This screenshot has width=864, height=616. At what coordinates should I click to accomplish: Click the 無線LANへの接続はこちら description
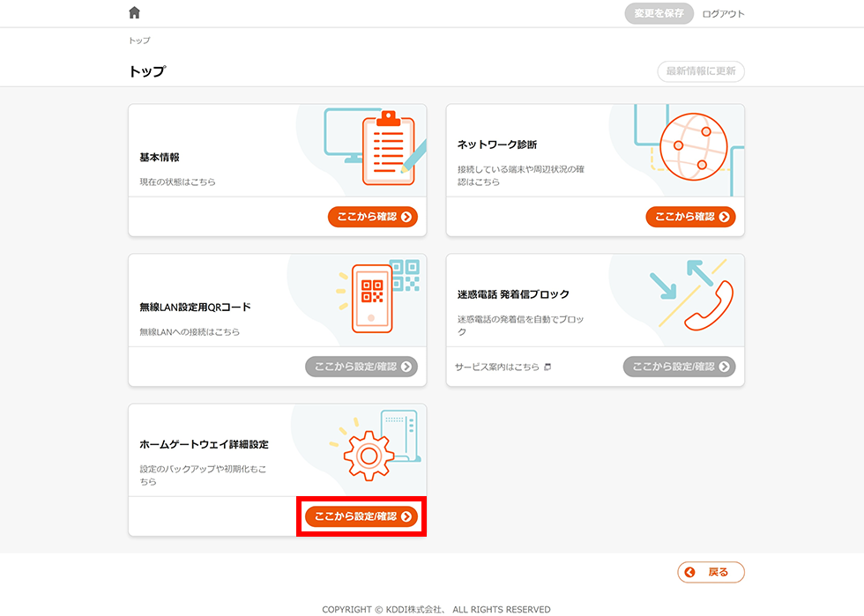[x=190, y=331]
